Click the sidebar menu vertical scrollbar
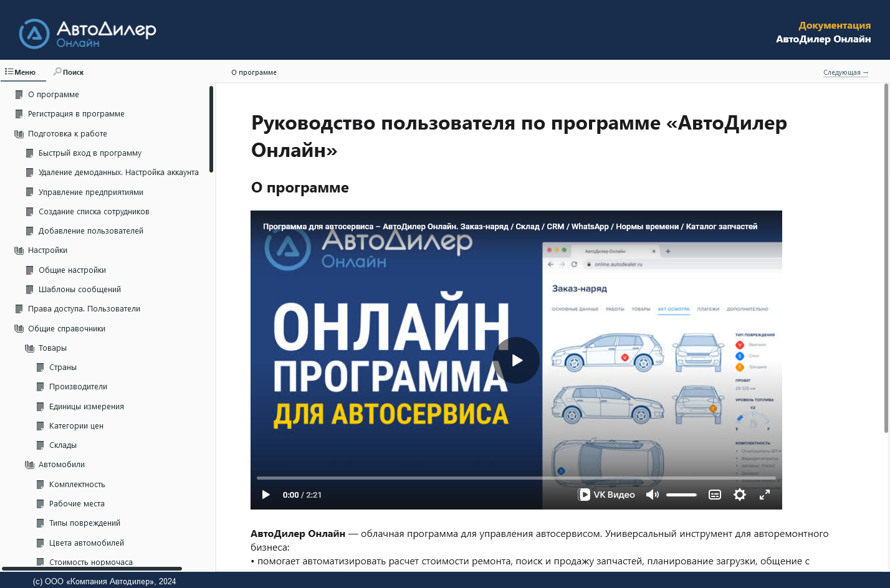The width and height of the screenshot is (890, 588). (x=211, y=129)
